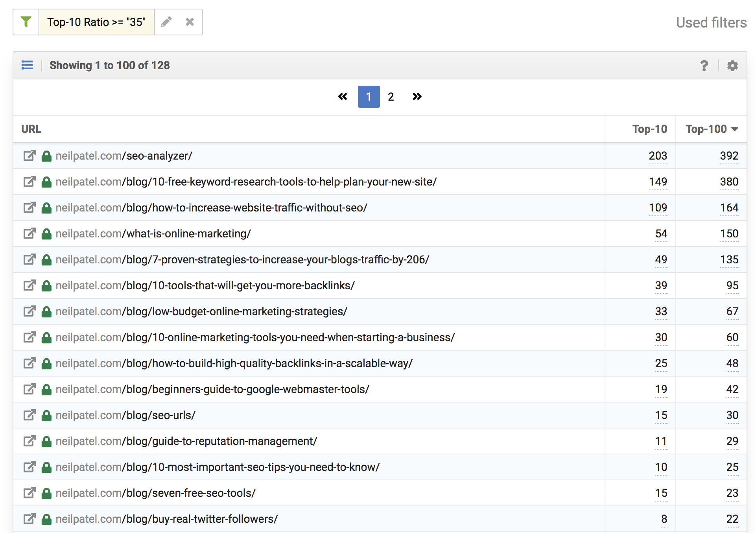Remove the Top-10 Ratio filter with X
The height and width of the screenshot is (533, 756).
[x=190, y=22]
